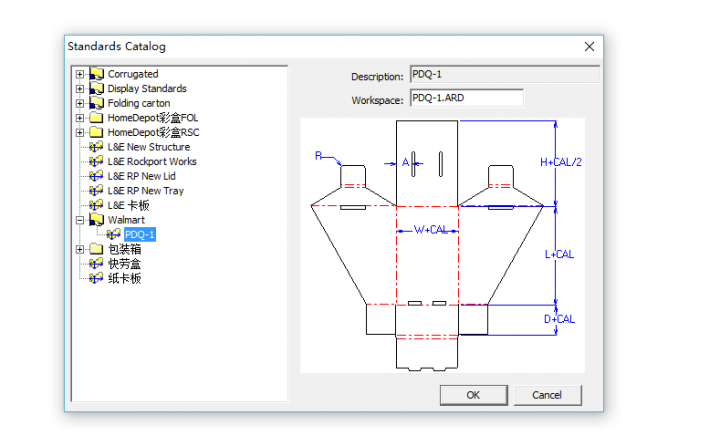Click the HomeDepot彩盒FOL folder icon
The height and width of the screenshot is (436, 720).
pos(96,118)
